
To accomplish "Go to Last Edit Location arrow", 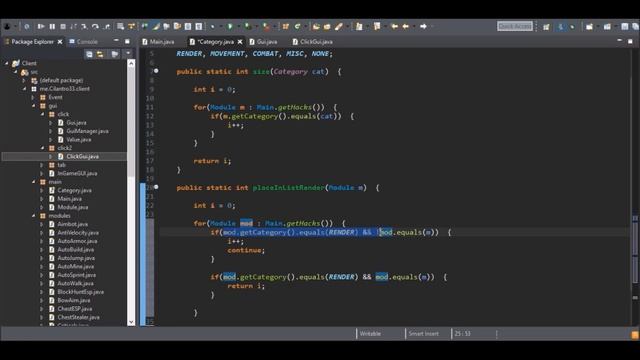I will [394, 27].
